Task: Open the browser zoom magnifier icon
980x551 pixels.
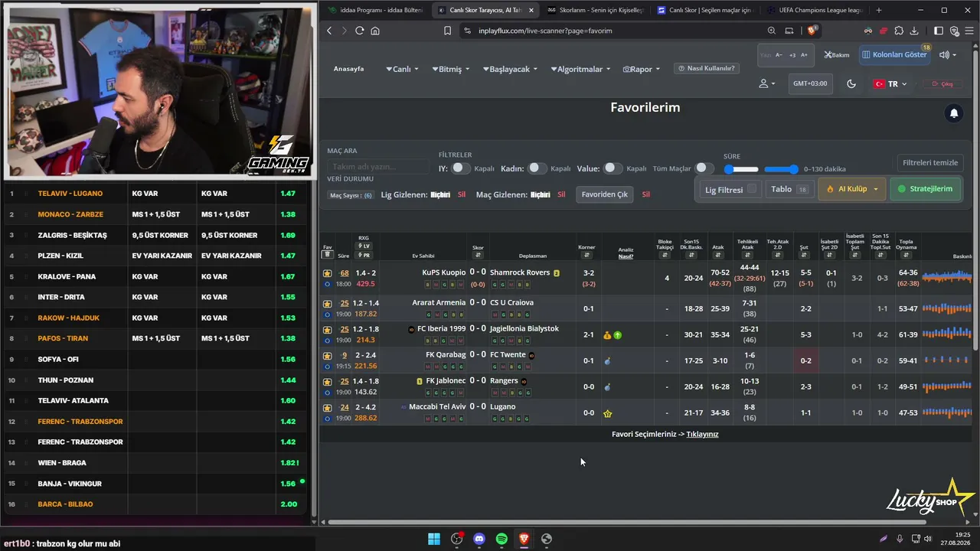Action: (x=772, y=31)
